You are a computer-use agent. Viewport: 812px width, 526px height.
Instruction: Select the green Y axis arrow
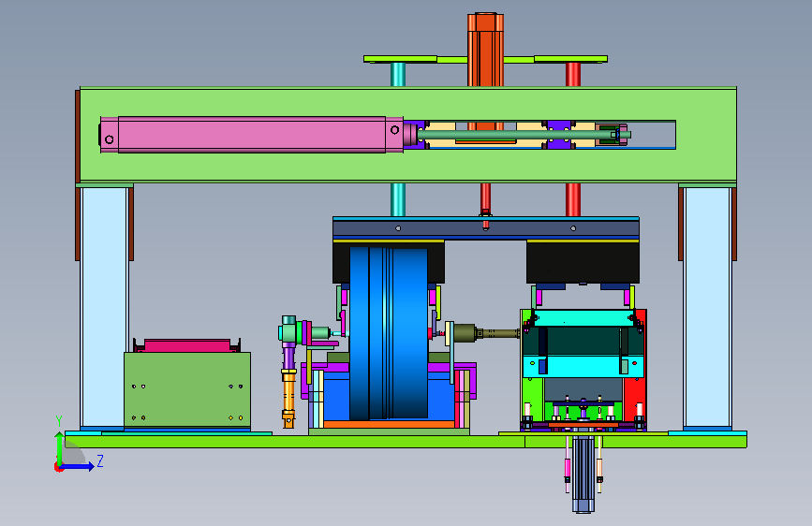(60, 447)
